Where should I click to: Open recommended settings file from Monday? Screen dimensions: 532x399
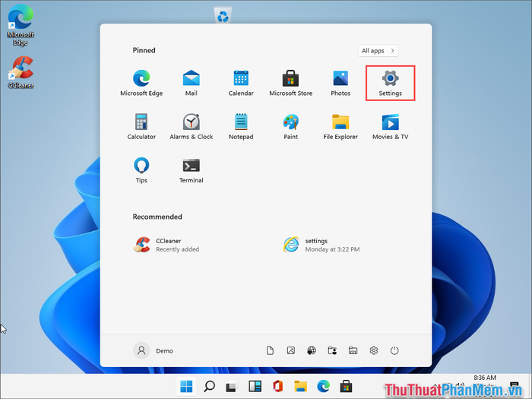pyautogui.click(x=321, y=245)
